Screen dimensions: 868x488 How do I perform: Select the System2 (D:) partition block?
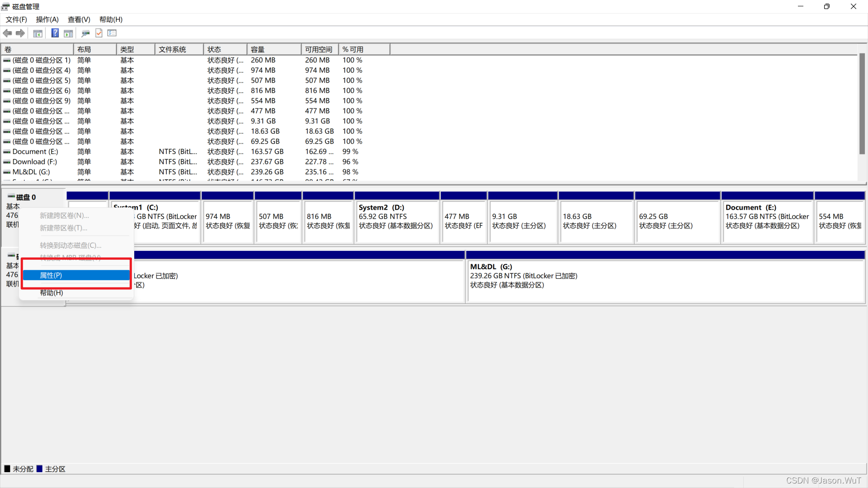pyautogui.click(x=397, y=218)
